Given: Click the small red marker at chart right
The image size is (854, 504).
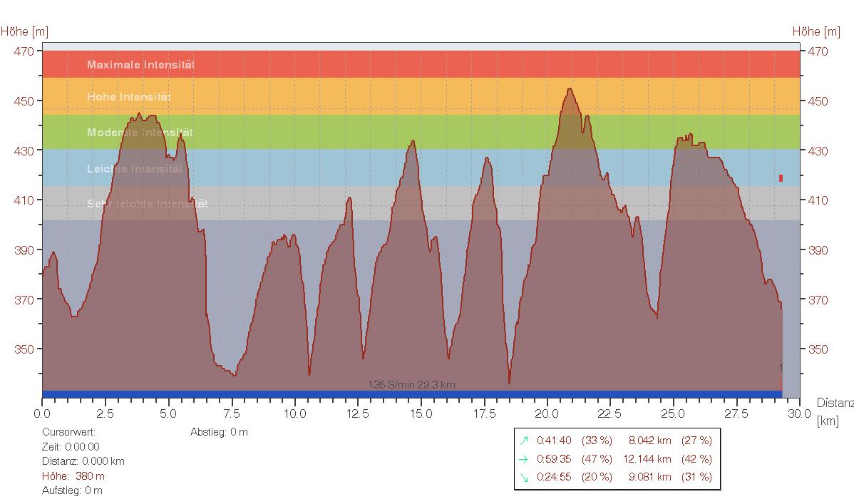Looking at the screenshot, I should [x=781, y=178].
